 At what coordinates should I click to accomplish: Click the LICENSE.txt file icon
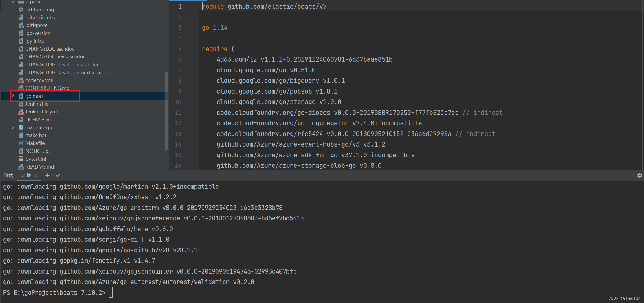pos(21,120)
